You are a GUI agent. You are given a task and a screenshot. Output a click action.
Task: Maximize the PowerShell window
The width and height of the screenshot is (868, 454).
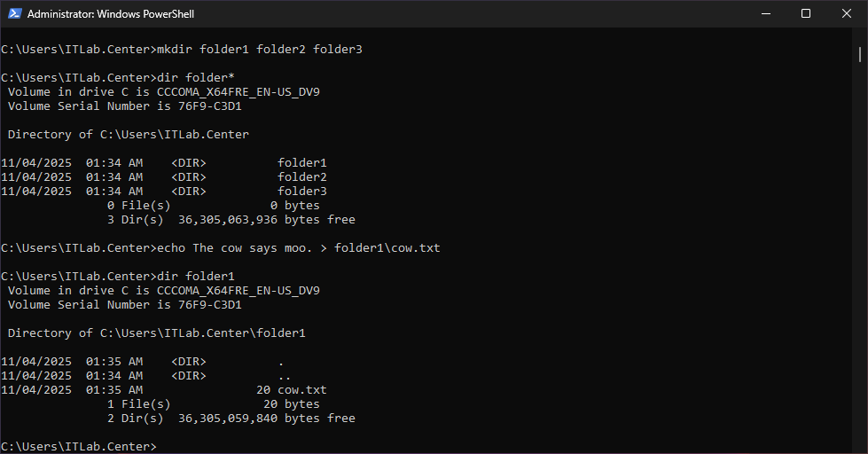806,13
